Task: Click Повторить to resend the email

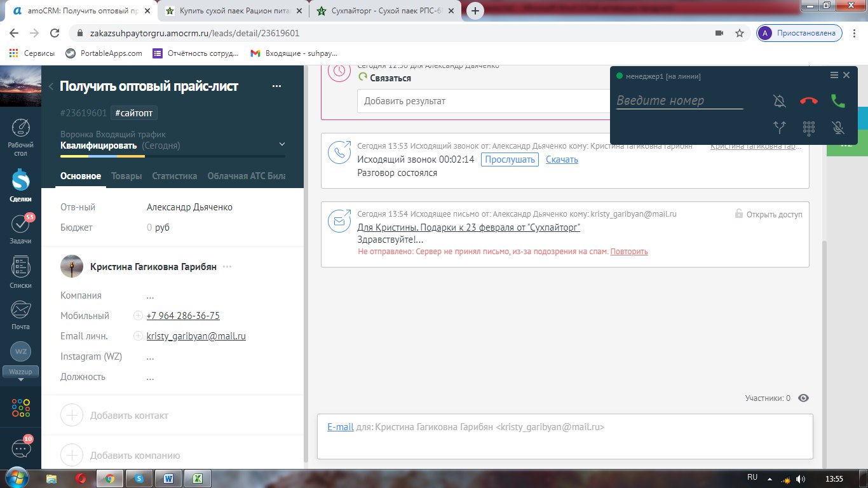Action: (x=629, y=252)
